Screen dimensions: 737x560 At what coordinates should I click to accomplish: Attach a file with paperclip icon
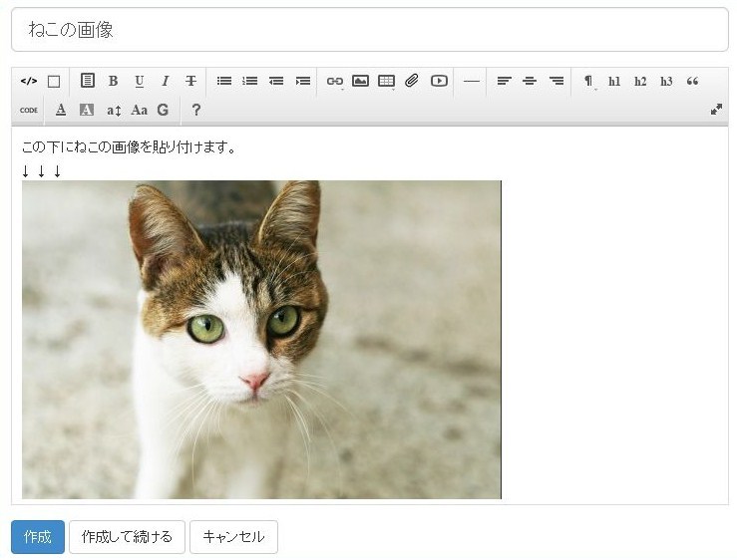coord(412,82)
